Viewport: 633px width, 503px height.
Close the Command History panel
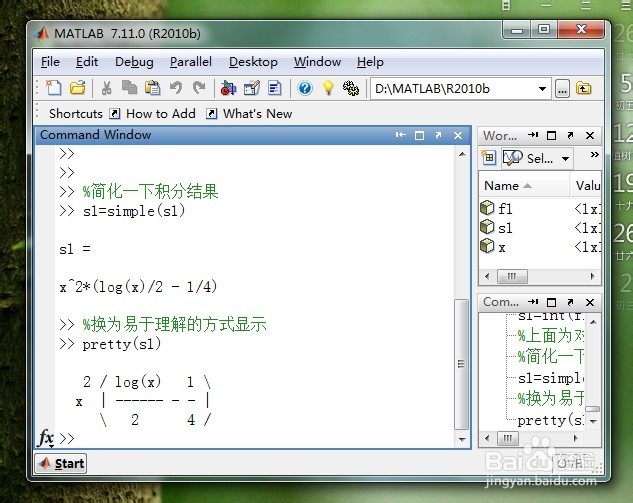point(590,302)
